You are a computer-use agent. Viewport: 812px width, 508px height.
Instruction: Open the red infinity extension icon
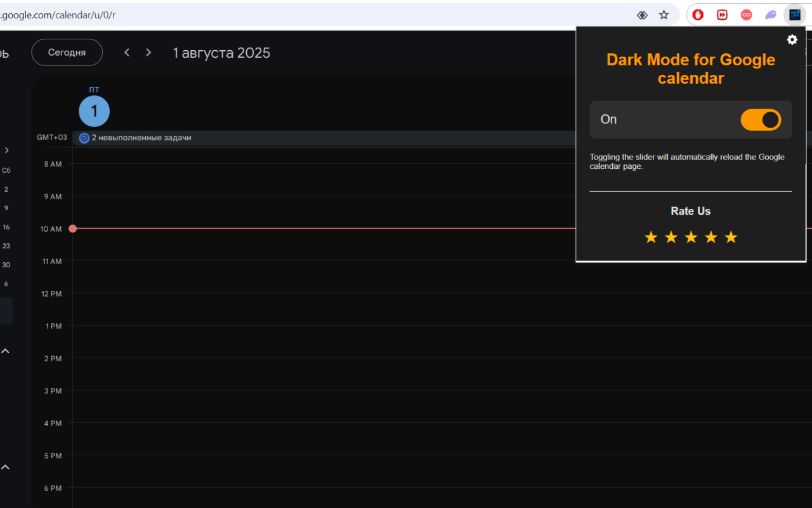[746, 15]
